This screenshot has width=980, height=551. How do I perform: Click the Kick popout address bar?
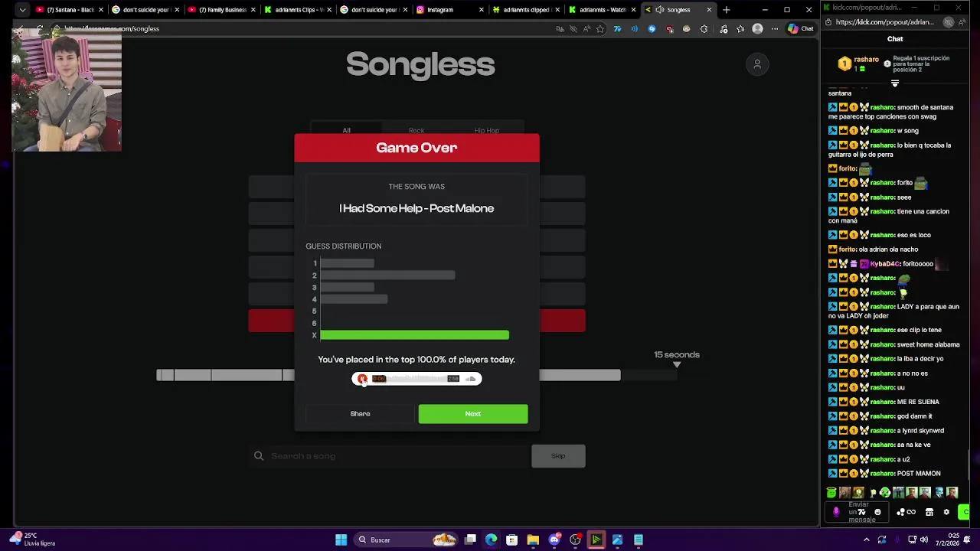[884, 22]
